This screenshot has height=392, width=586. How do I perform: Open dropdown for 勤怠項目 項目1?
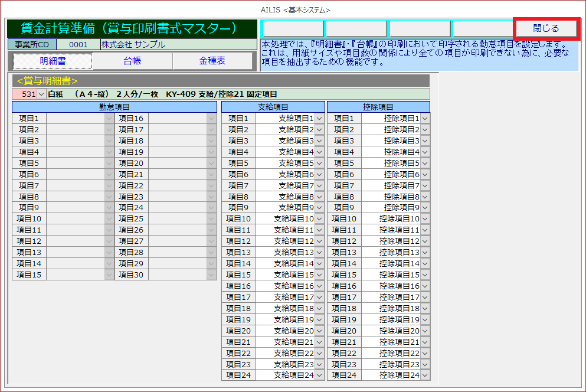tap(109, 119)
